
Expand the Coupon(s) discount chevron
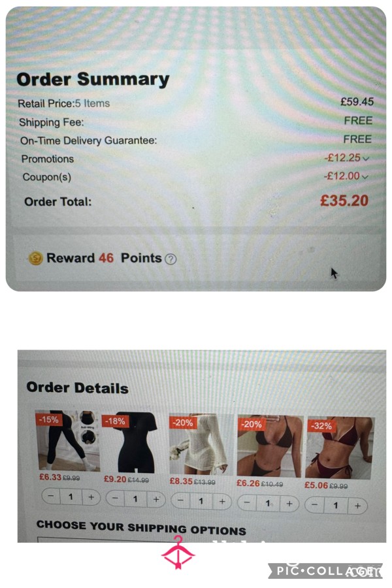coord(365,176)
